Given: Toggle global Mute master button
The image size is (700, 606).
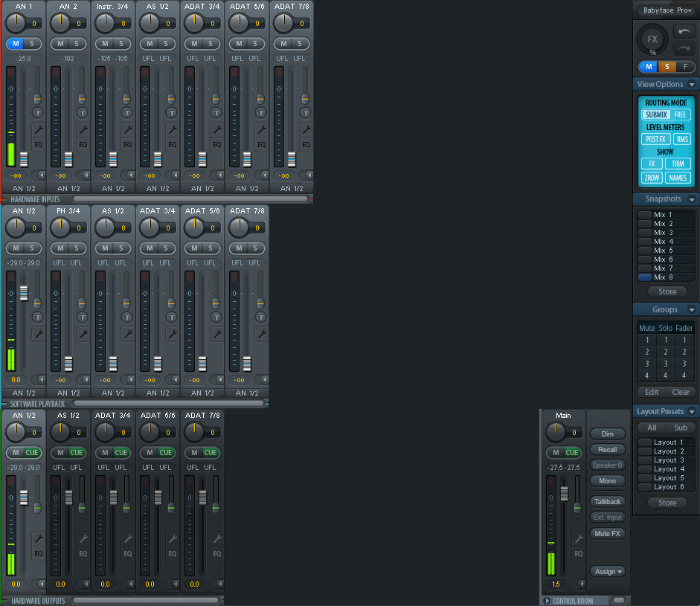Looking at the screenshot, I should [x=649, y=67].
